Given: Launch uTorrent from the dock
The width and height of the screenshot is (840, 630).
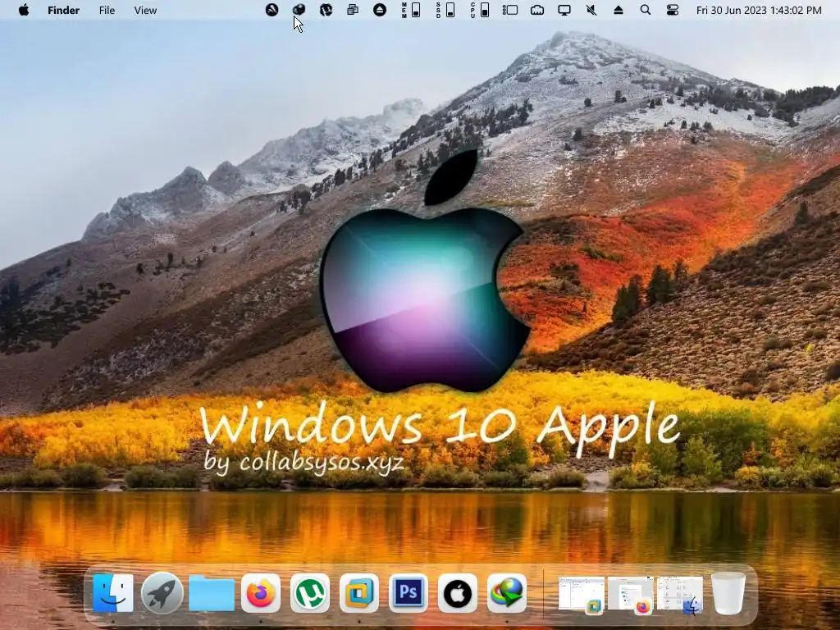Looking at the screenshot, I should [x=309, y=593].
